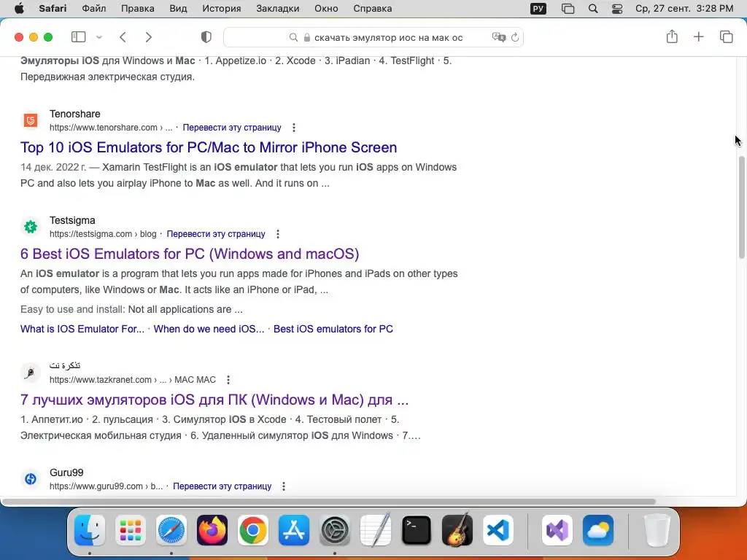Image resolution: width=747 pixels, height=560 pixels.
Task: Click the address bar search field
Action: pos(373,37)
